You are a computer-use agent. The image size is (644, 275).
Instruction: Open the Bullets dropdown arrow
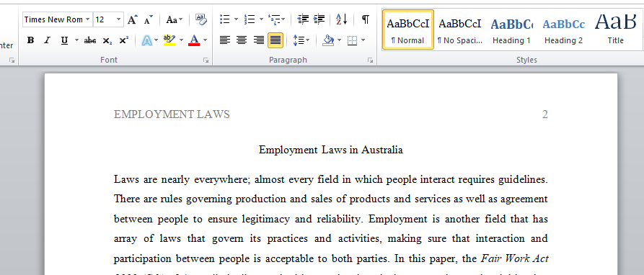click(236, 19)
